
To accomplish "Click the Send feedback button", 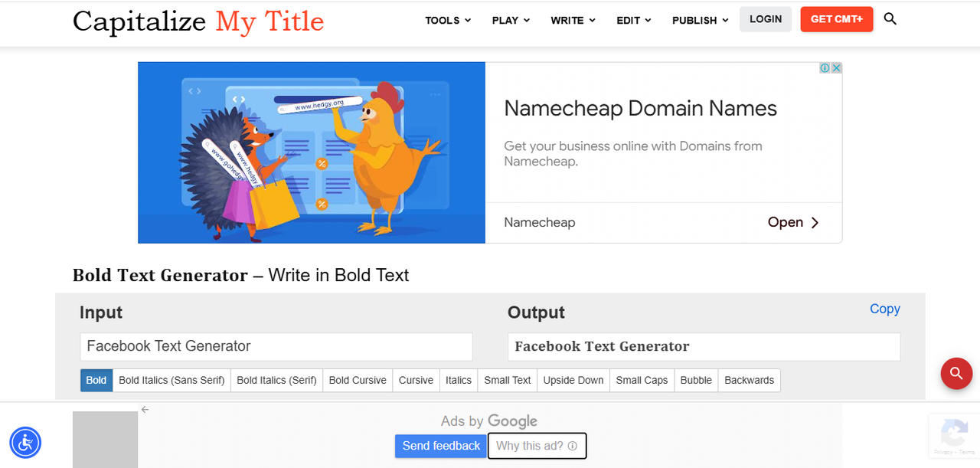I will 441,446.
